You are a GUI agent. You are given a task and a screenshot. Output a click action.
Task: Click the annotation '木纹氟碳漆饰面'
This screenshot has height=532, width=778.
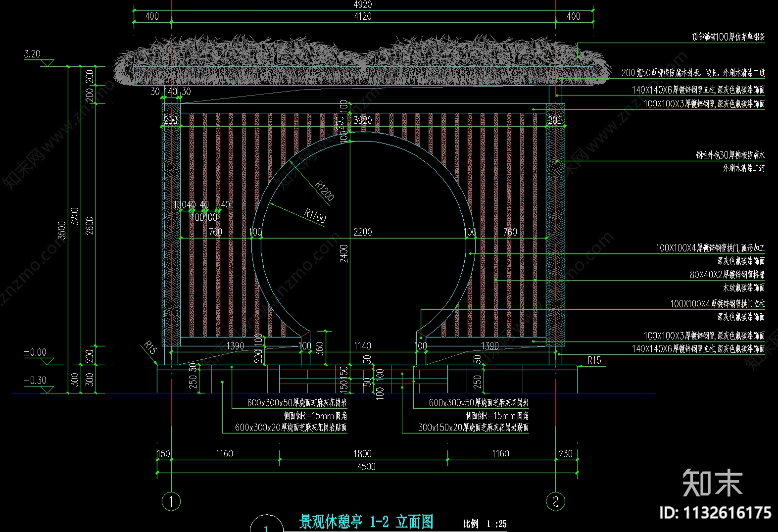click(x=744, y=288)
